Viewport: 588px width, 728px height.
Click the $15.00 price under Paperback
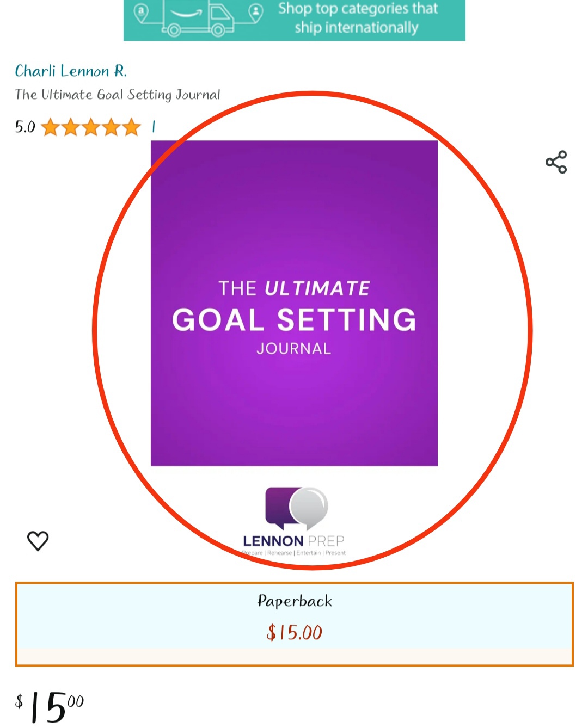pyautogui.click(x=294, y=632)
